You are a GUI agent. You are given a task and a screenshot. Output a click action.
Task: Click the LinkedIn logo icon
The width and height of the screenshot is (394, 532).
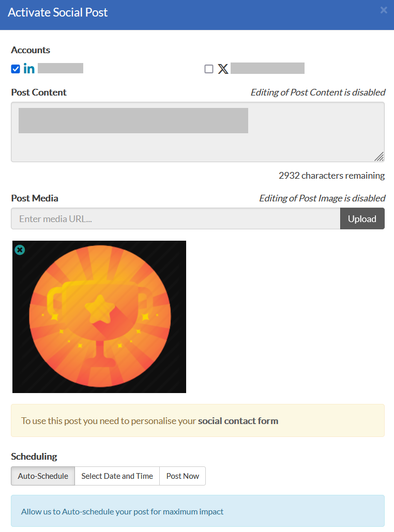(x=29, y=69)
